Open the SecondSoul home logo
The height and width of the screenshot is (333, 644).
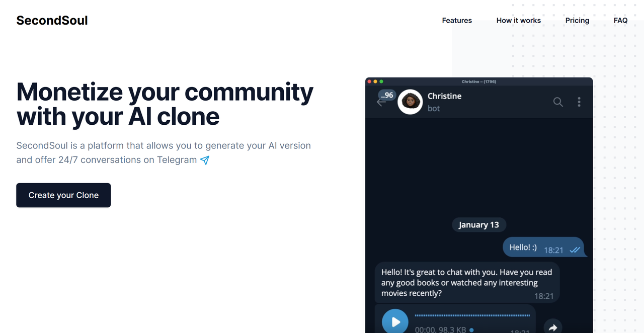(x=52, y=20)
